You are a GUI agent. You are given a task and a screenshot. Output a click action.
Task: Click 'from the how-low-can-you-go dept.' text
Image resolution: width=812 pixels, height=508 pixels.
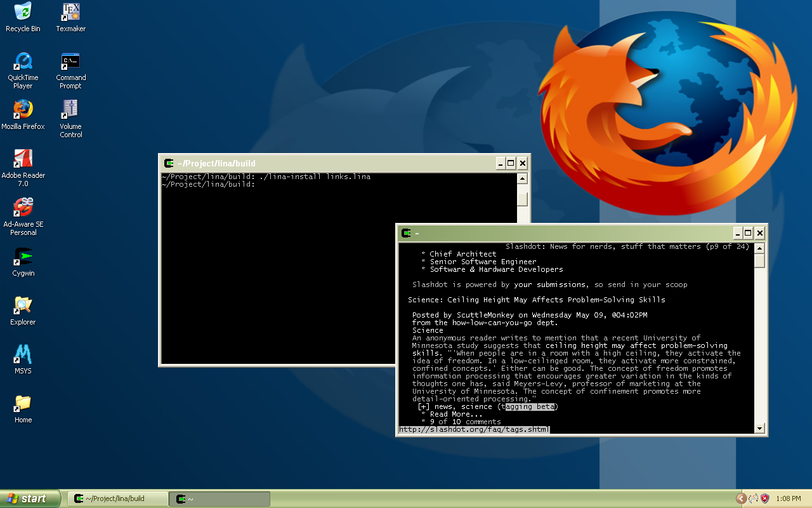[485, 323]
